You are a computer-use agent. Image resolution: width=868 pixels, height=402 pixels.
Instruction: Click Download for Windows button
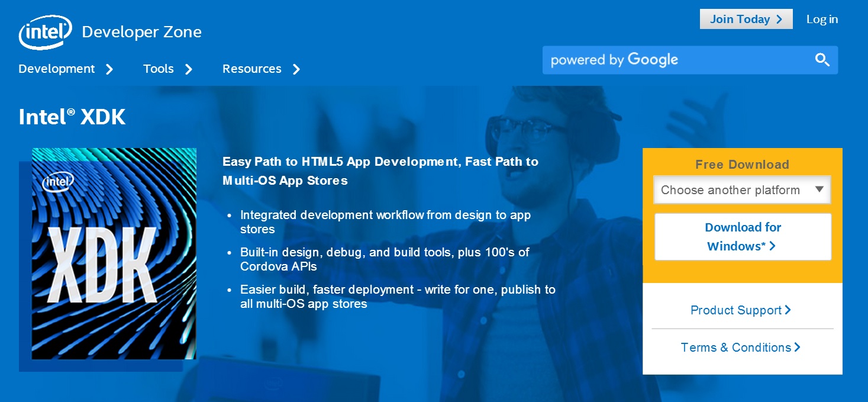pos(743,237)
